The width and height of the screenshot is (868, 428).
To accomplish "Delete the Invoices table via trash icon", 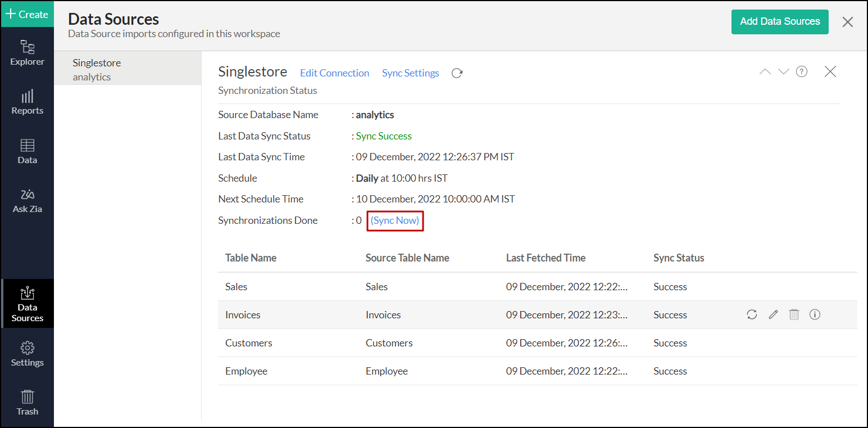I will coord(794,315).
